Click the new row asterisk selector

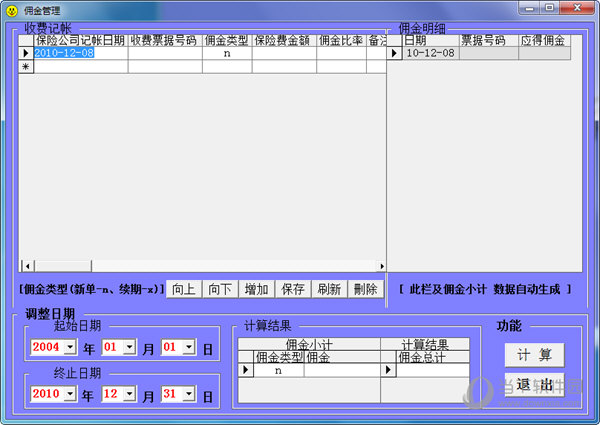[26, 67]
